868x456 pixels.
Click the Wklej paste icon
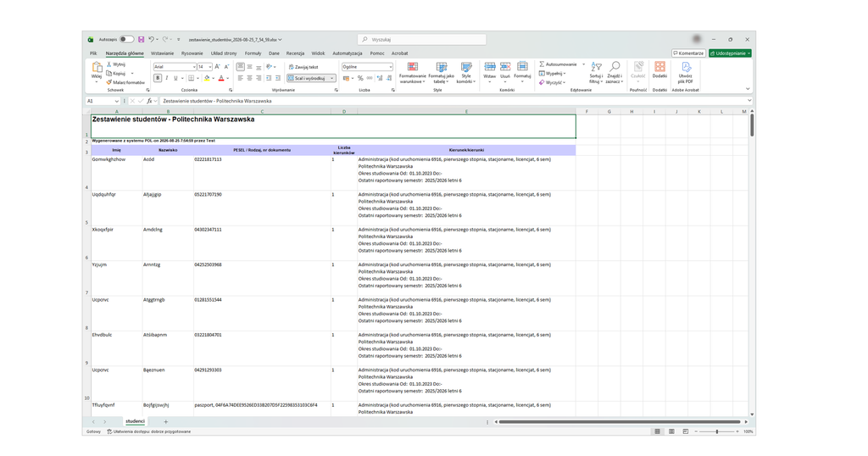[97, 68]
